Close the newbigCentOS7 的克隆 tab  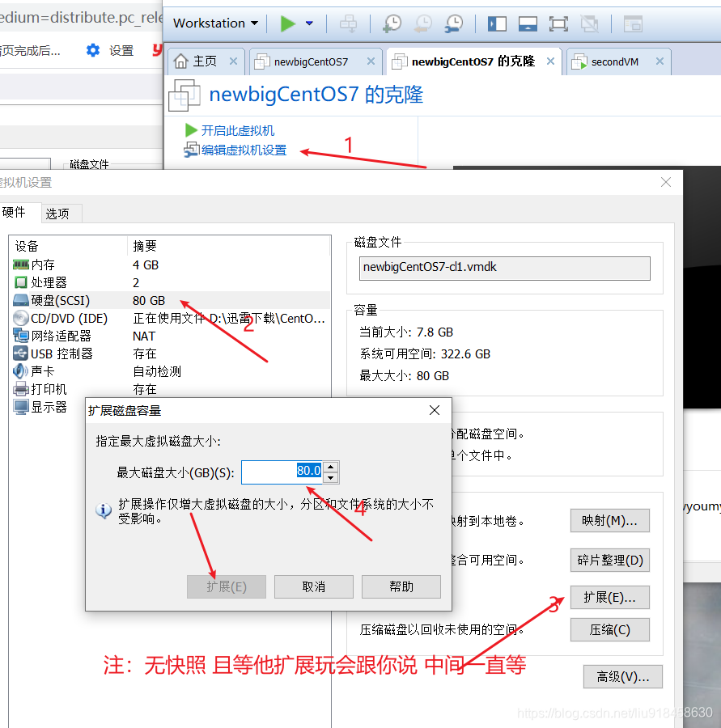point(550,61)
